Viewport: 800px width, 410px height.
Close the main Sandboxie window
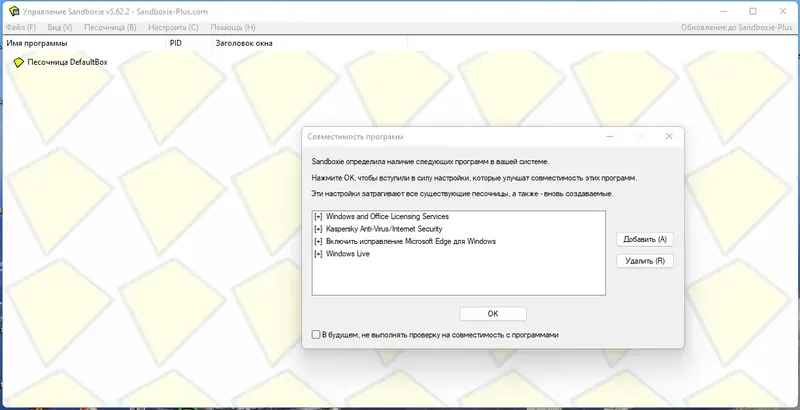(x=783, y=11)
